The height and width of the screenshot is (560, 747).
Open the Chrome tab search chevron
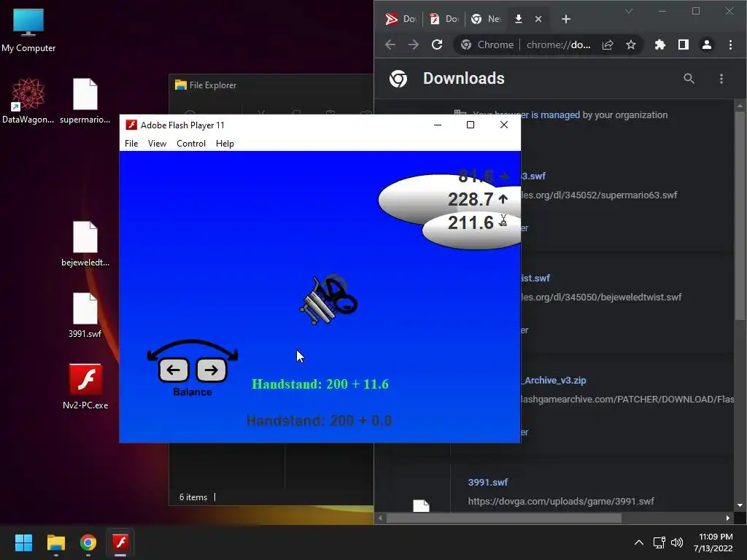[x=629, y=11]
